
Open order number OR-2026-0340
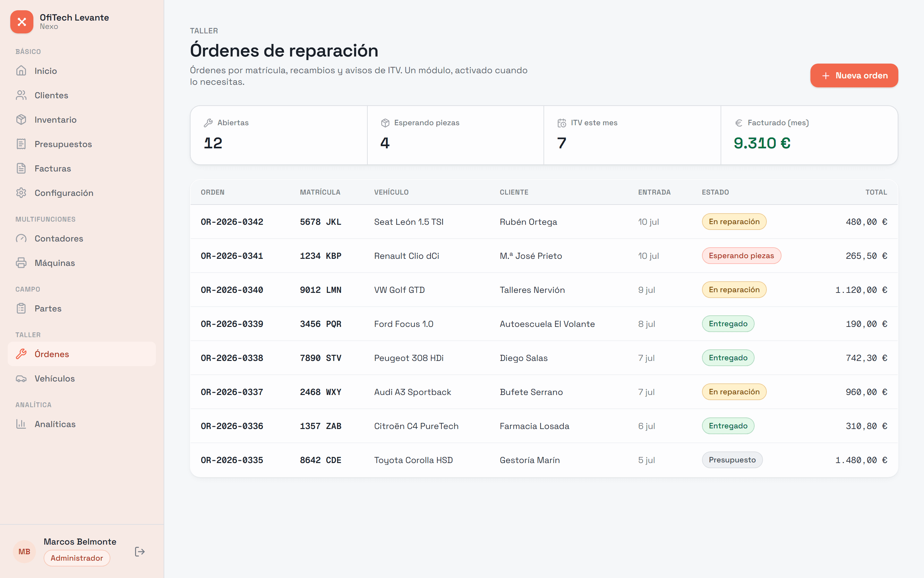(232, 290)
